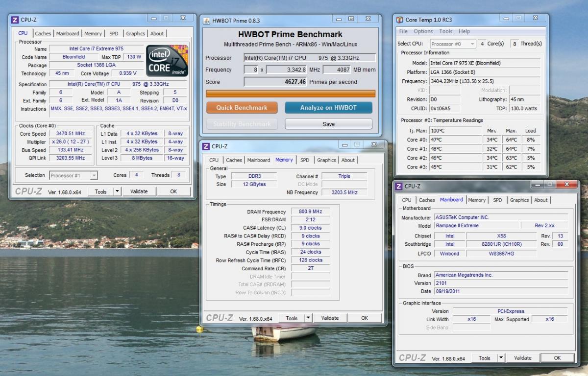This screenshot has width=588, height=376.
Task: Click the CPU-Z Mainboard window title icon
Action: [399, 186]
